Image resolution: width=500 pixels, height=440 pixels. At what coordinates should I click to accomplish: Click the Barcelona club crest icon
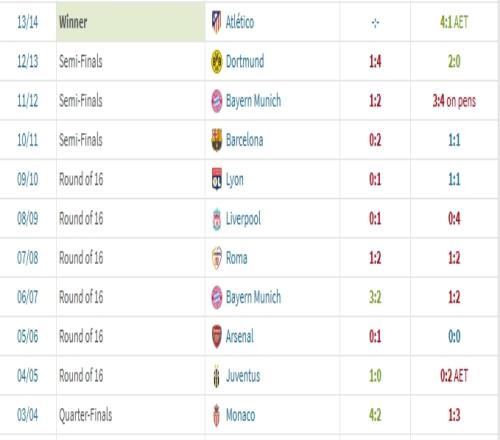[217, 140]
